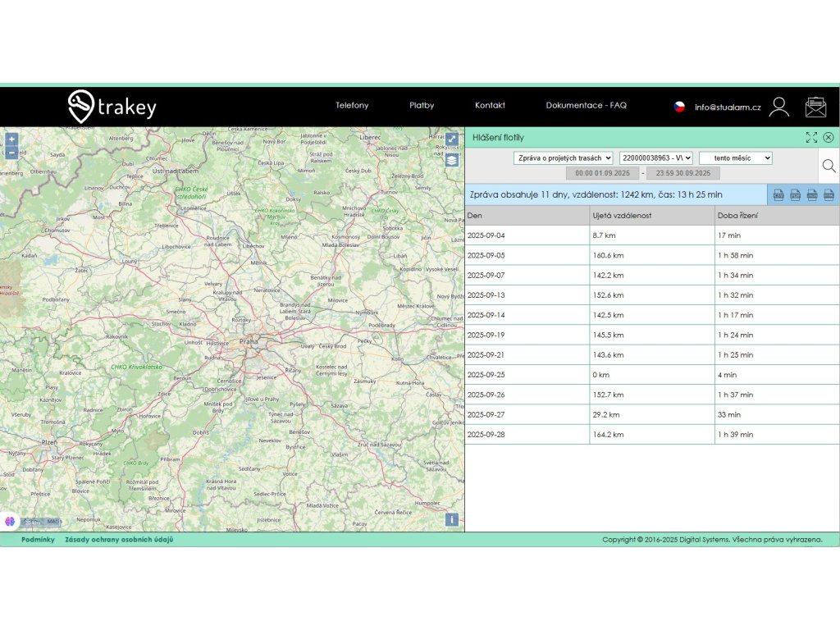Open 'Zásady ochrany osobních údajů' link
Screen dimensions: 840x630
click(119, 540)
